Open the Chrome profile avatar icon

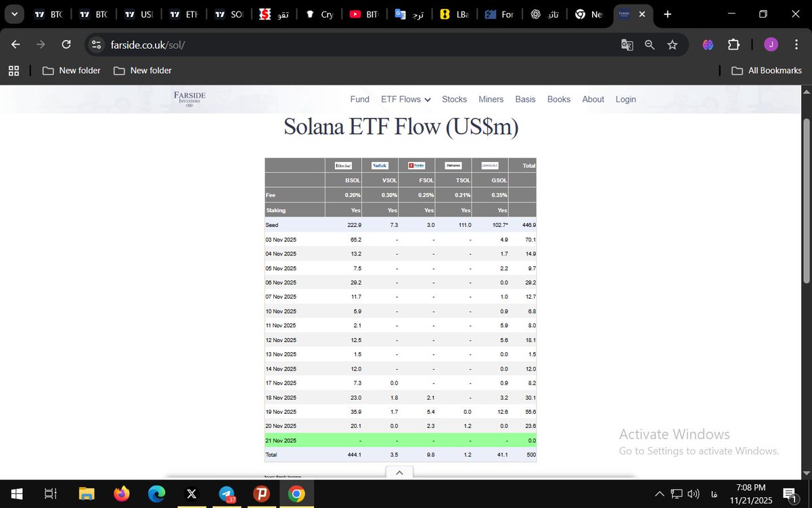coord(771,44)
